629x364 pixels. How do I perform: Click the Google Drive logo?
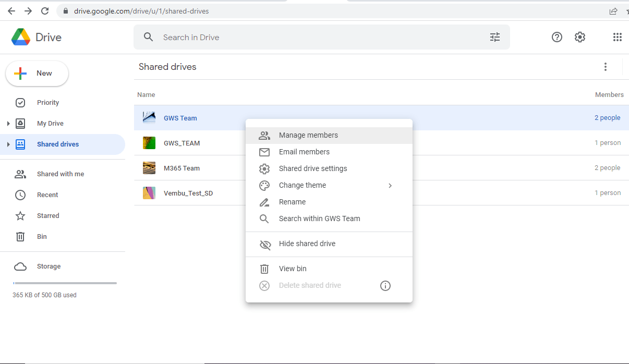coord(20,37)
